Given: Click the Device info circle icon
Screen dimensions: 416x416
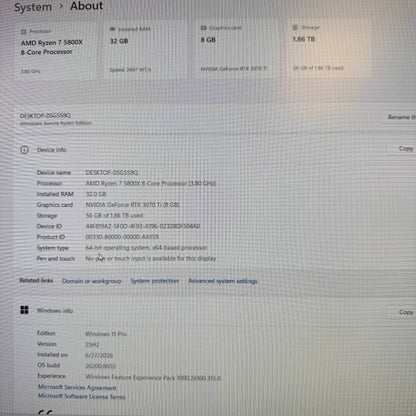Looking at the screenshot, I should point(24,150).
